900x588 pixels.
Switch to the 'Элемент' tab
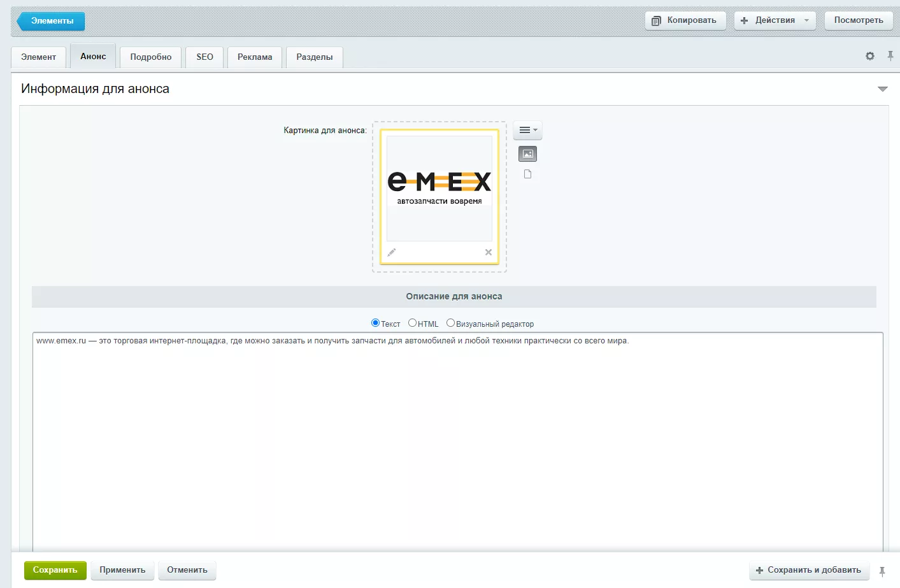click(38, 57)
